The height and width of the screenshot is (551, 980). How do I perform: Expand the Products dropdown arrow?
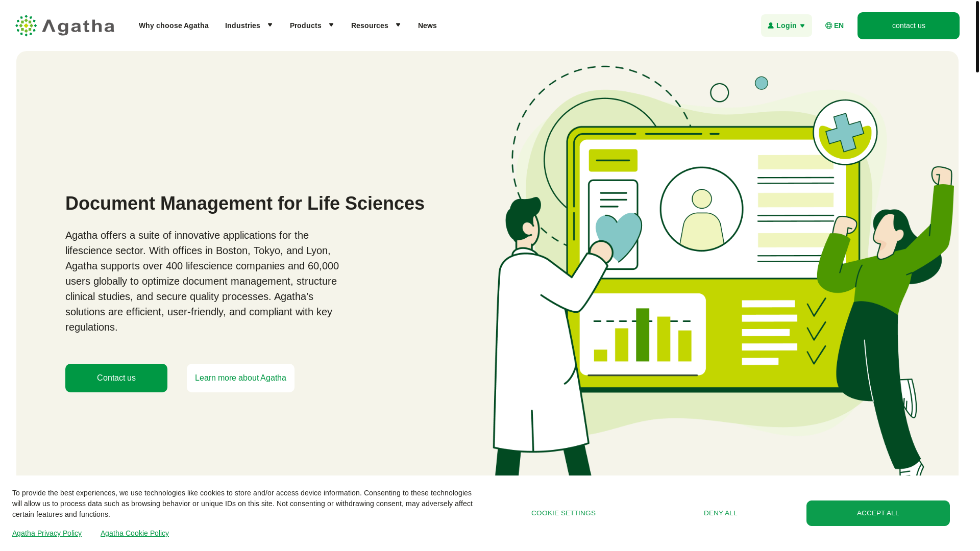click(331, 25)
